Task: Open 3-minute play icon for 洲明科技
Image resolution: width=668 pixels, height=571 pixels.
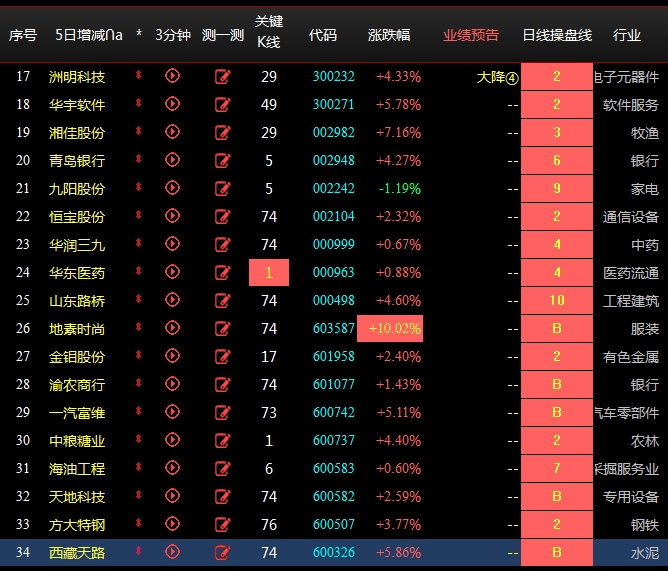Action: pyautogui.click(x=173, y=76)
